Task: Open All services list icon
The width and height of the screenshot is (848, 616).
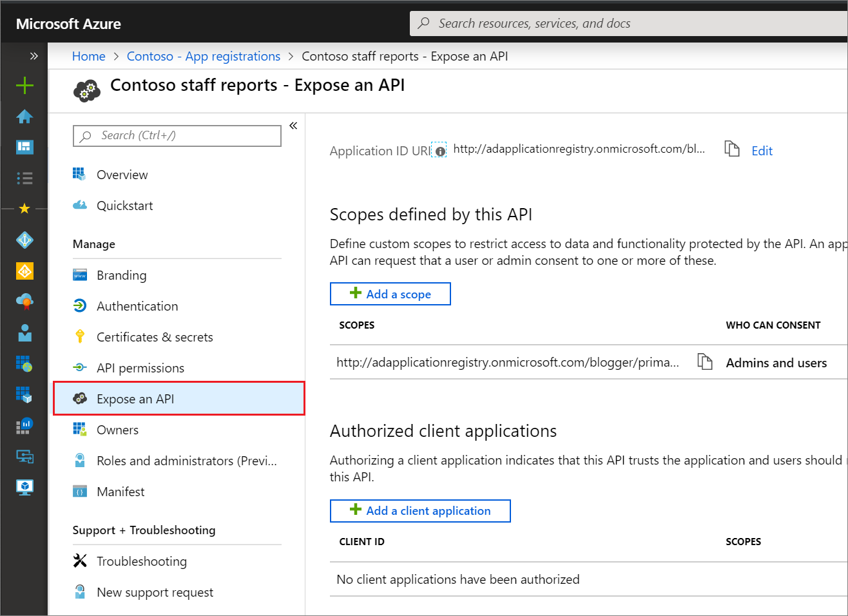Action: [x=24, y=178]
